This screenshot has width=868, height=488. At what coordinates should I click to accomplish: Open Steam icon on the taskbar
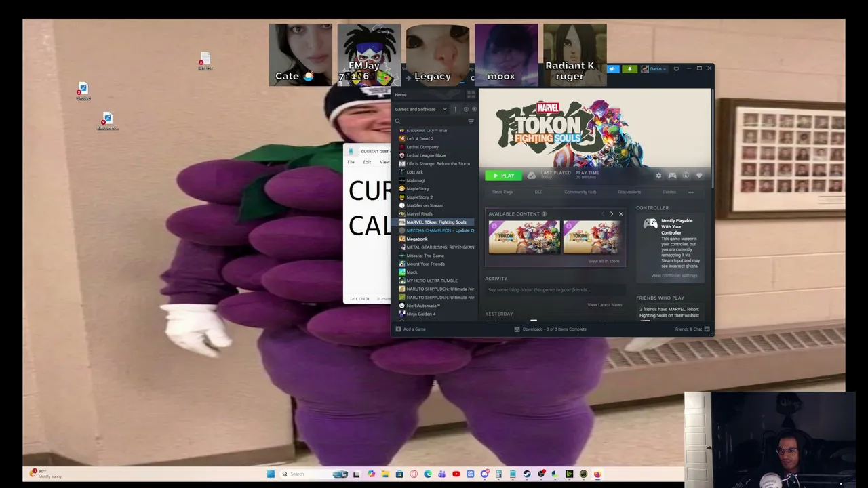(526, 474)
